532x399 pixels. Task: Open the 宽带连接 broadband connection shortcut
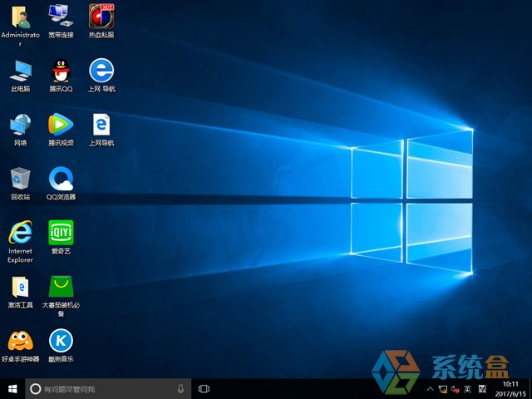(61, 17)
